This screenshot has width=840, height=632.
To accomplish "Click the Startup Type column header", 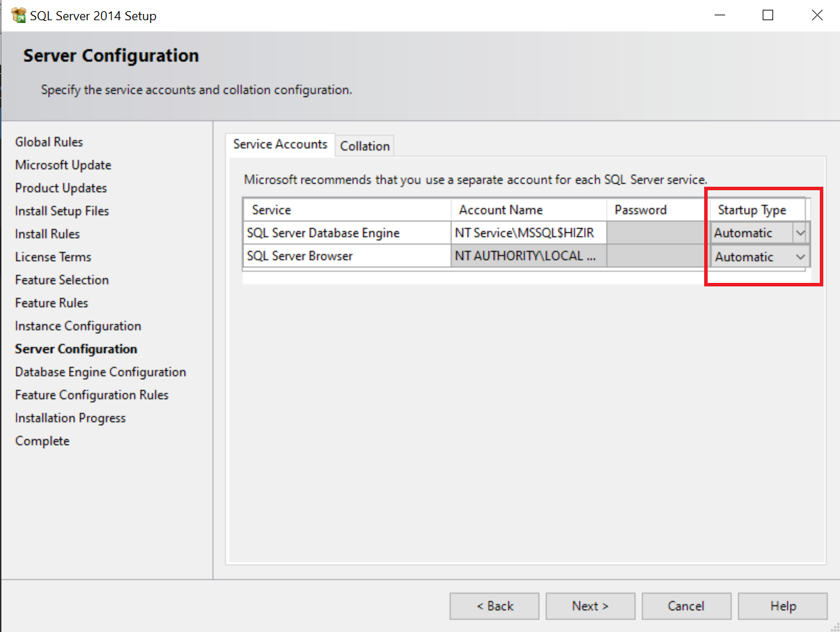I will point(758,210).
